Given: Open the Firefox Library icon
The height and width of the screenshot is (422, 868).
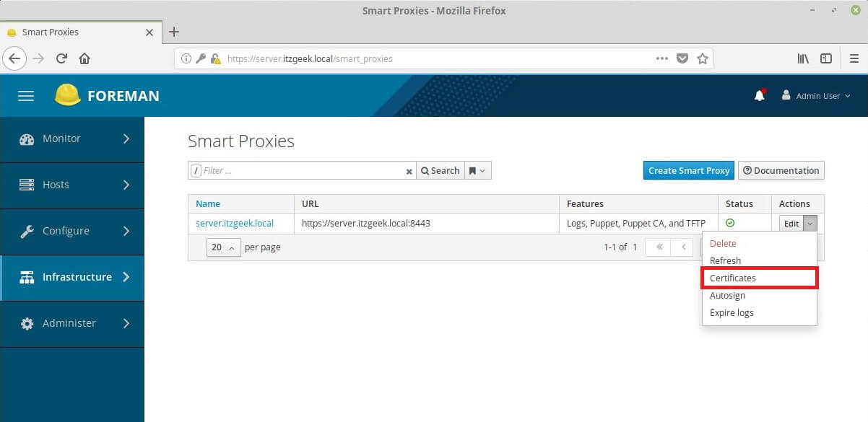Looking at the screenshot, I should pos(803,58).
